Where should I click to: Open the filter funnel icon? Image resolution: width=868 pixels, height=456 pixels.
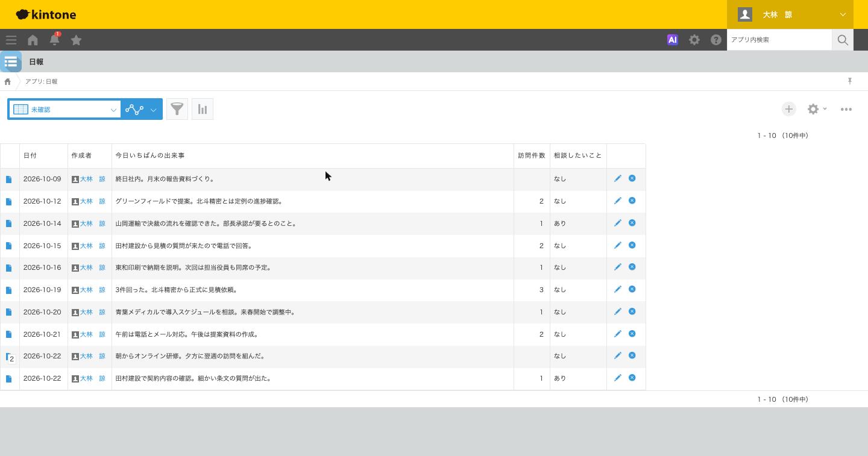pos(177,109)
